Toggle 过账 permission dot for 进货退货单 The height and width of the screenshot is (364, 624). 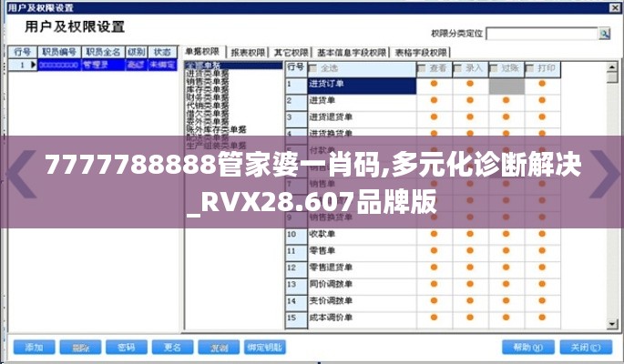pos(506,116)
